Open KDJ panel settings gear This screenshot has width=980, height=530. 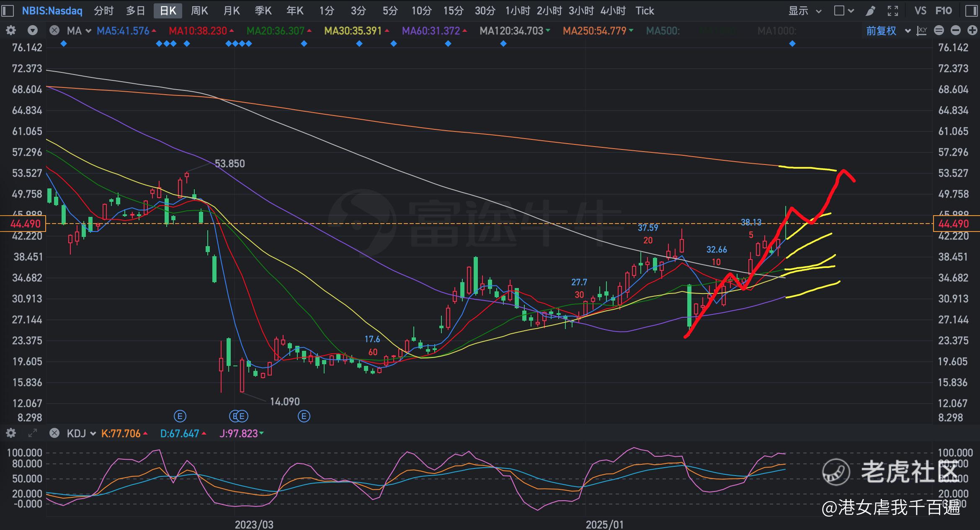pyautogui.click(x=11, y=433)
